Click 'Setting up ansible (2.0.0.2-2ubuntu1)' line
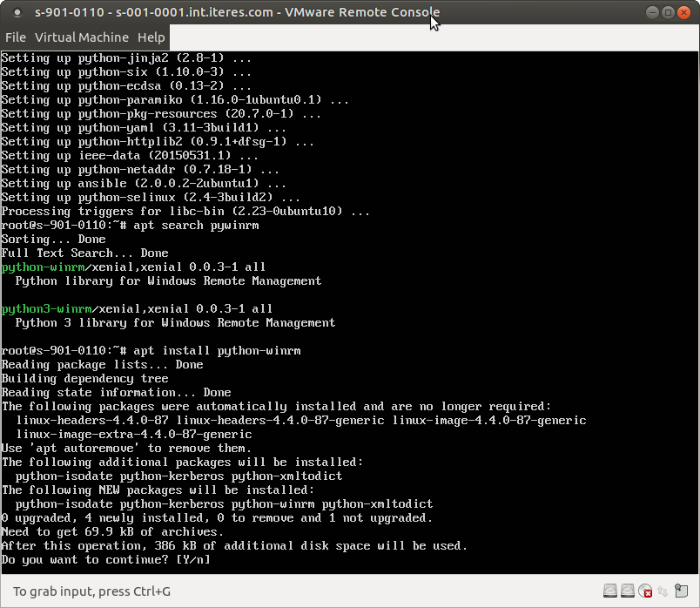700x608 pixels. [x=144, y=184]
